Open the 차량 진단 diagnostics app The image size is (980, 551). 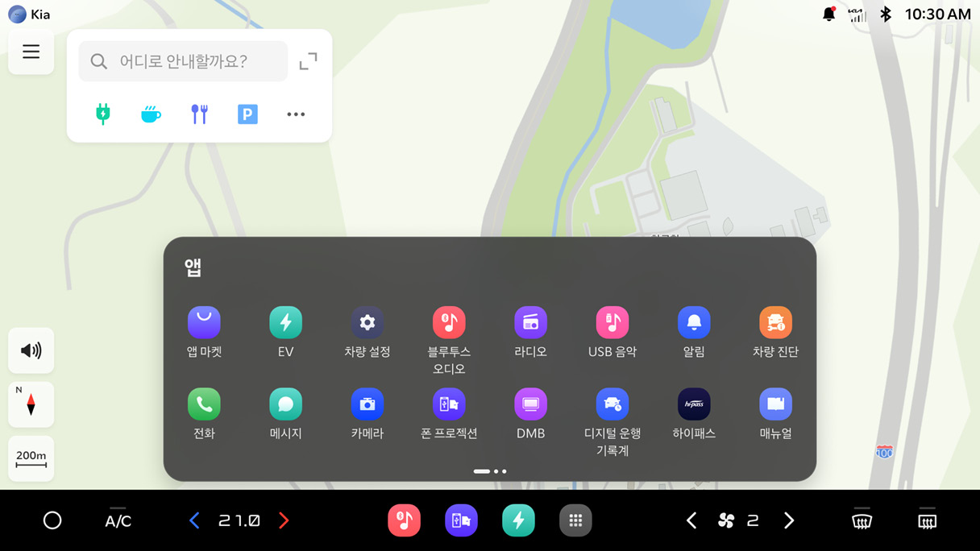coord(775,323)
